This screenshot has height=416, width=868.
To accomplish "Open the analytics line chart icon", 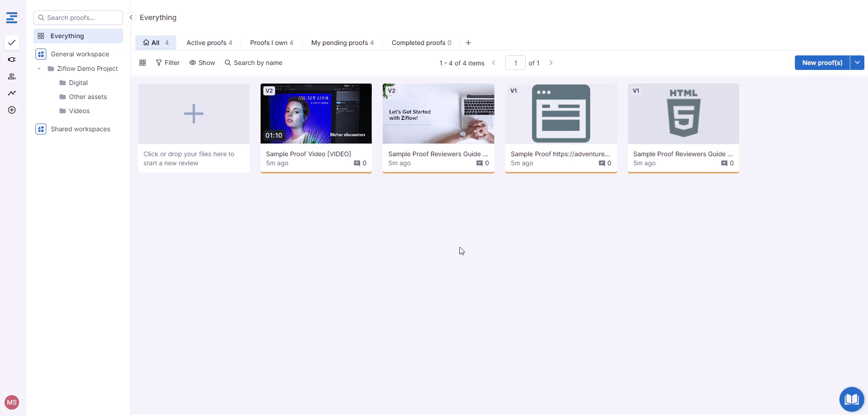I will (12, 93).
